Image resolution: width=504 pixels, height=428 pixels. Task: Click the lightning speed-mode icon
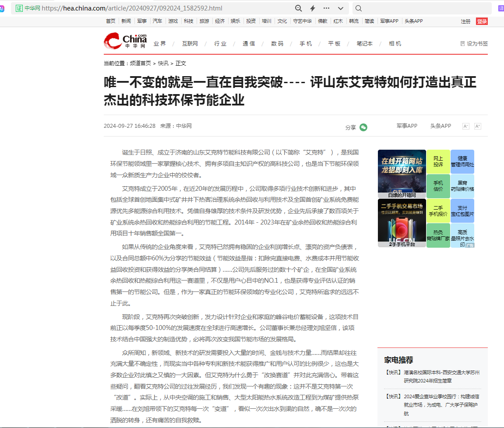[x=313, y=8]
